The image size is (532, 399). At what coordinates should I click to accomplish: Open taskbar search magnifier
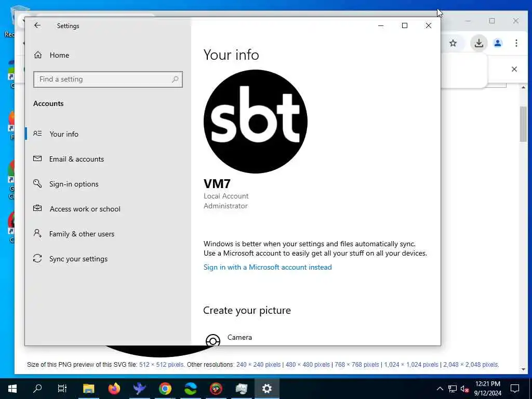point(37,389)
